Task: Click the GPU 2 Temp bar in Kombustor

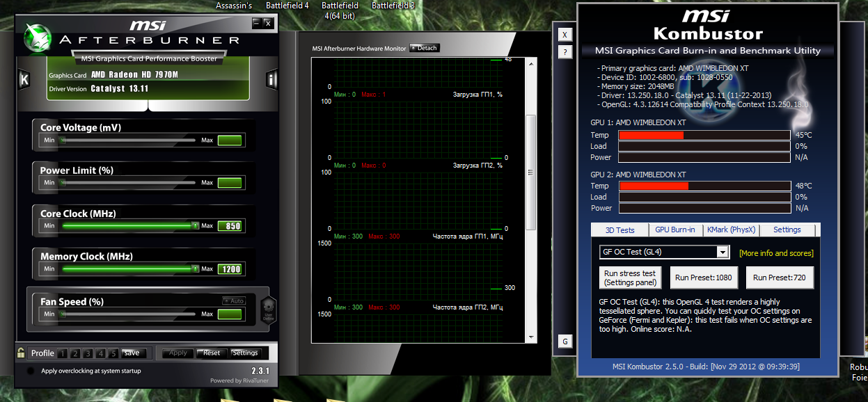Action: [x=704, y=186]
